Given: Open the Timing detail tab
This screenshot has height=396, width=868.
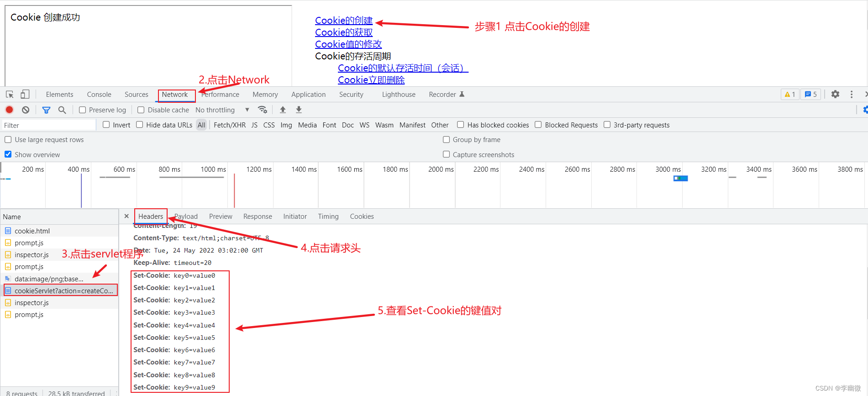Looking at the screenshot, I should [x=328, y=216].
